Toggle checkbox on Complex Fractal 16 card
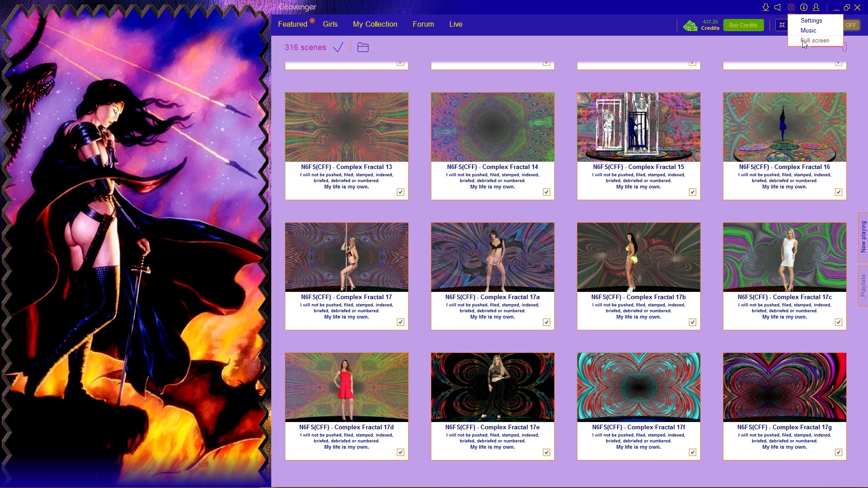 coord(839,192)
